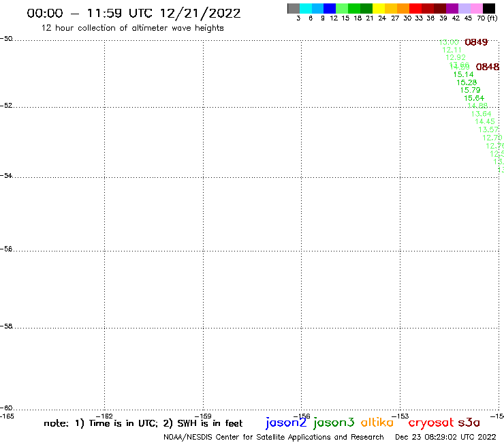Screen dimensions: 504x443
Task: Click the longitude label '-165'
Action: coord(7,416)
